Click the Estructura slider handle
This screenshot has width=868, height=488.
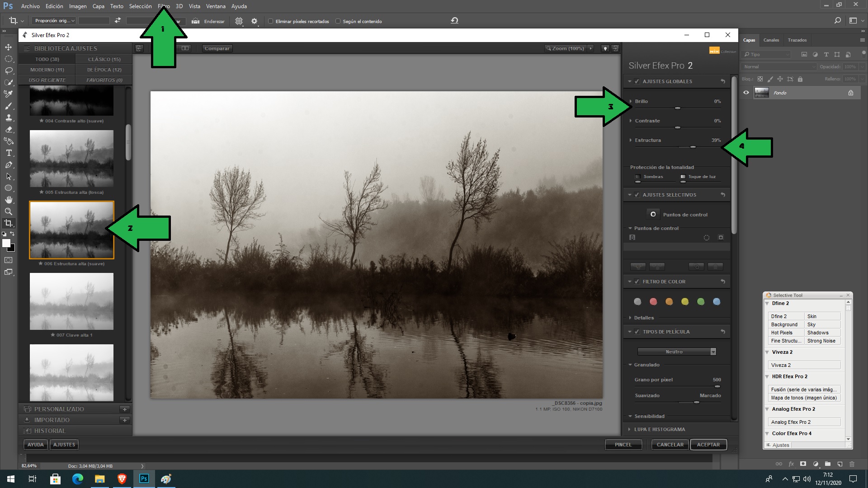pos(693,147)
